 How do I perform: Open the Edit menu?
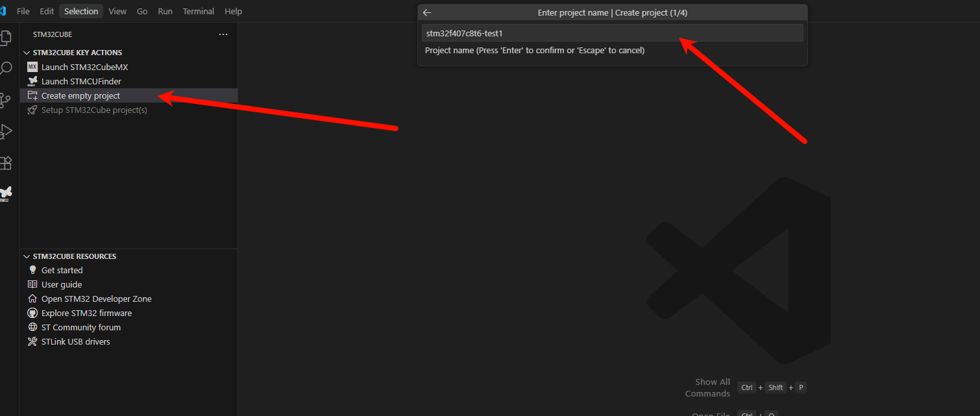point(47,11)
